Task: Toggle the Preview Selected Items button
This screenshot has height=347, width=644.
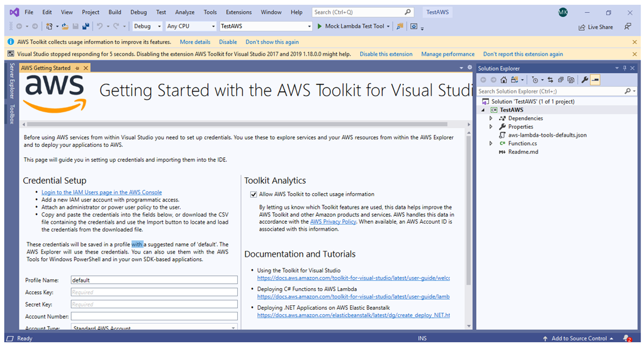Action: 595,80
